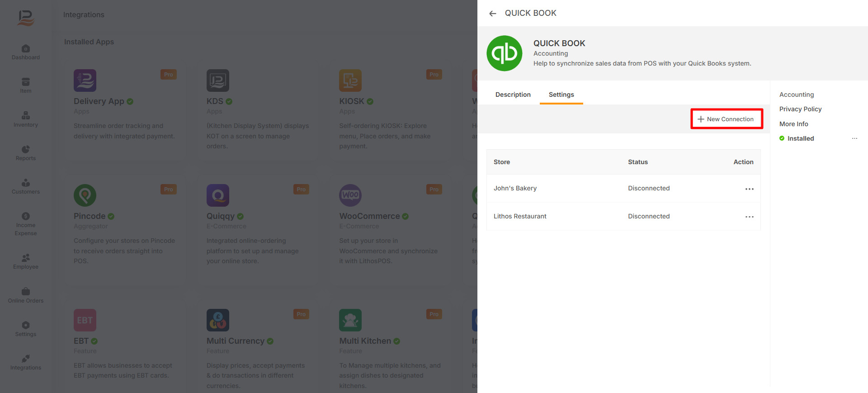This screenshot has width=868, height=393.
Task: Click the Integrations page heading
Action: 84,14
